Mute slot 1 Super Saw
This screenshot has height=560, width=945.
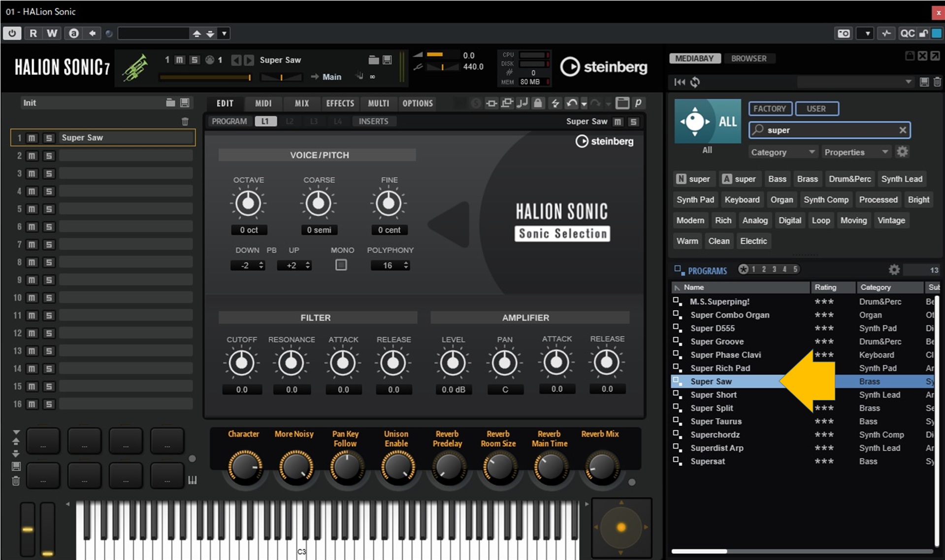point(32,138)
